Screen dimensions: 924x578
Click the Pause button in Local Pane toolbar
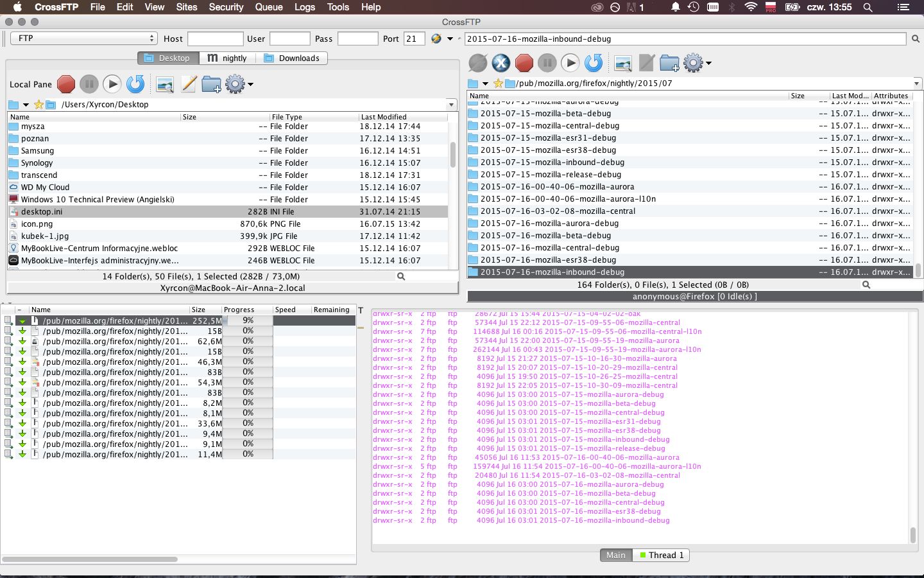click(89, 84)
